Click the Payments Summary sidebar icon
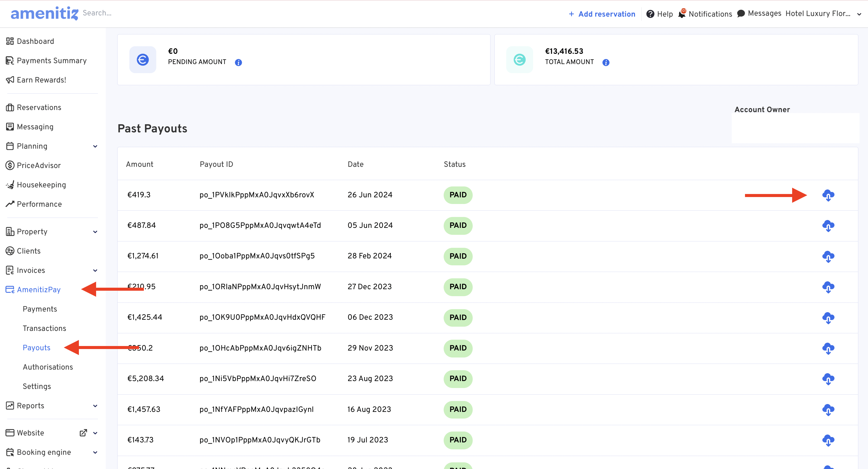Image resolution: width=868 pixels, height=469 pixels. coord(10,61)
